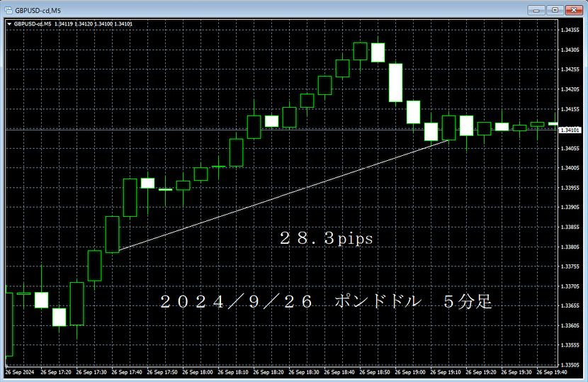
Task: Click price scale value 1.33655
Action: [570, 306]
